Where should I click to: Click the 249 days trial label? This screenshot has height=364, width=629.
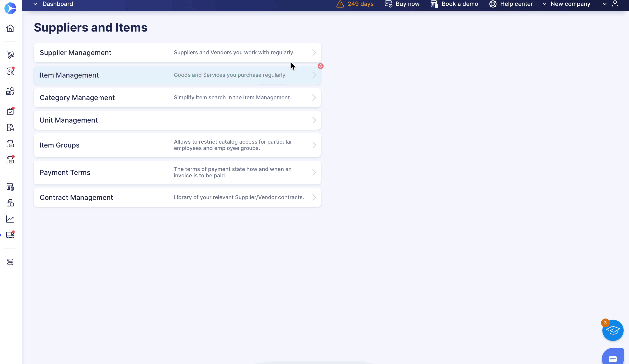point(361,4)
